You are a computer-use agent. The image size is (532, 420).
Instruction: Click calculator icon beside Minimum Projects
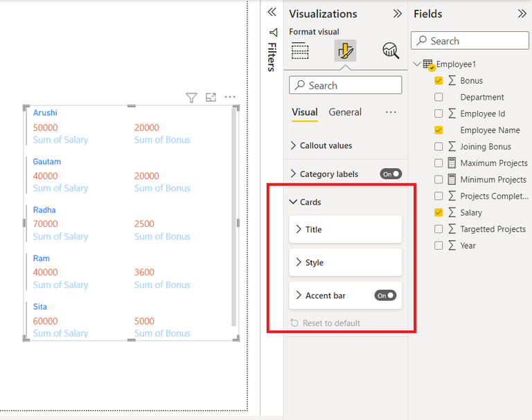coord(452,179)
